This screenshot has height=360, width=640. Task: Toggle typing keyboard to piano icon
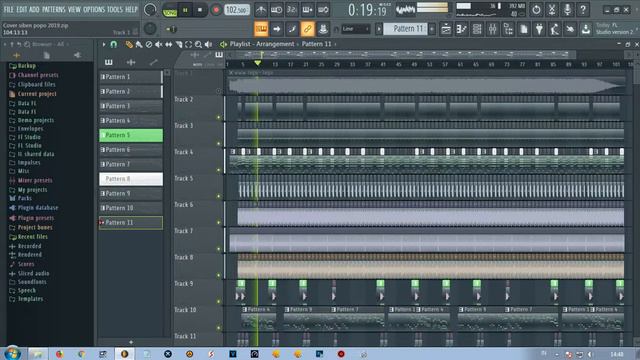(261, 29)
